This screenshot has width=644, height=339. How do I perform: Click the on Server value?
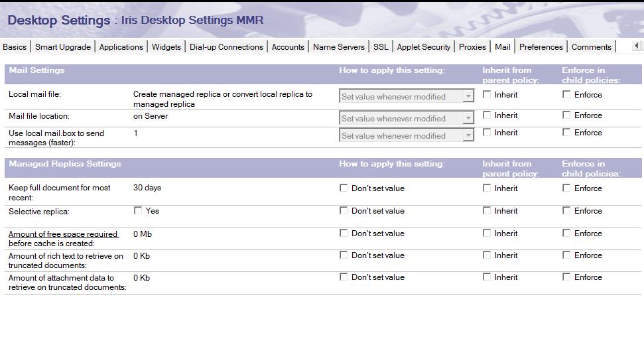pyautogui.click(x=151, y=116)
